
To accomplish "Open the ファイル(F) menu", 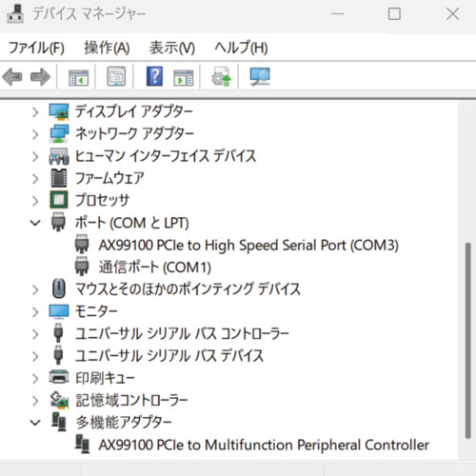I will point(36,48).
